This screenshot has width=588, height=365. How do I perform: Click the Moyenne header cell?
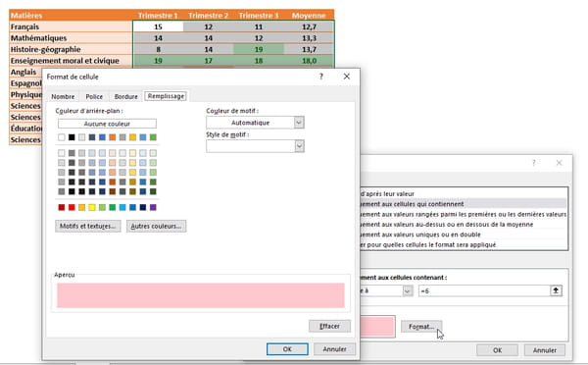pyautogui.click(x=309, y=16)
